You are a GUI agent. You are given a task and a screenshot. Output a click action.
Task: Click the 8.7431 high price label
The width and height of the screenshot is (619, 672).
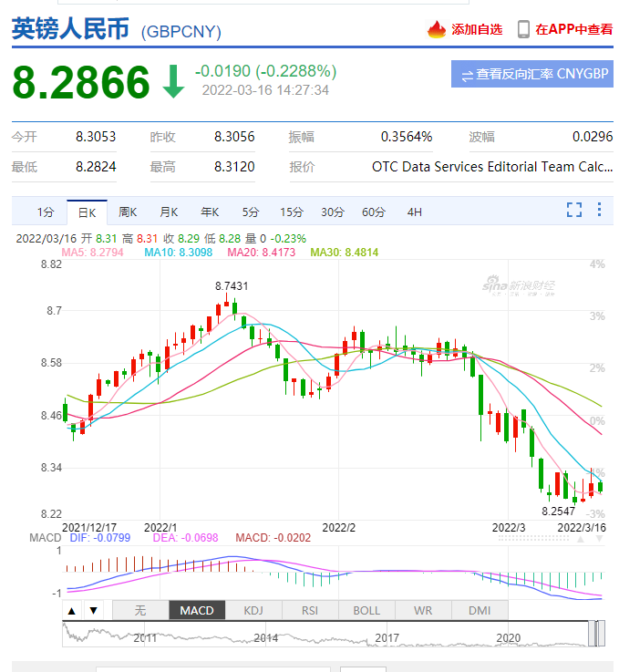click(x=232, y=286)
